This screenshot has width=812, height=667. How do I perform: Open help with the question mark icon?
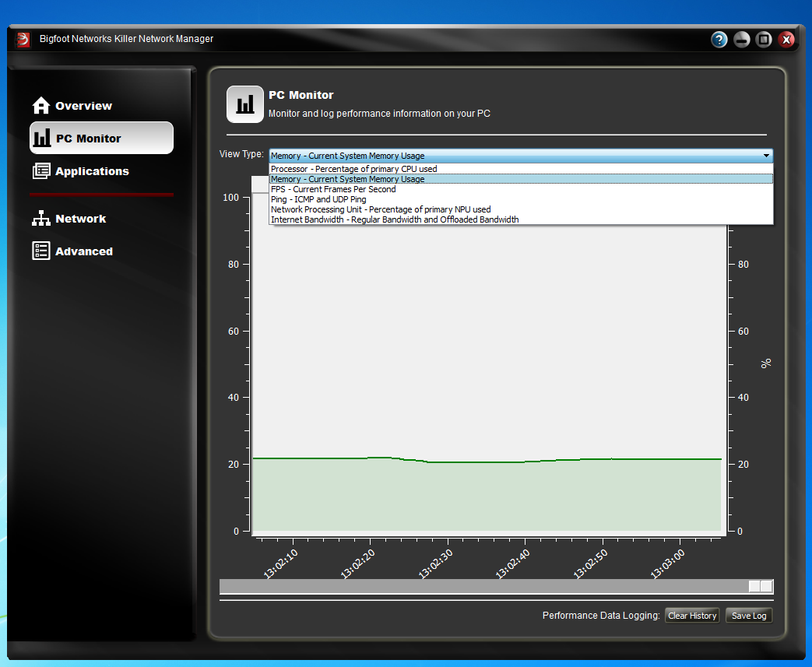click(x=719, y=40)
